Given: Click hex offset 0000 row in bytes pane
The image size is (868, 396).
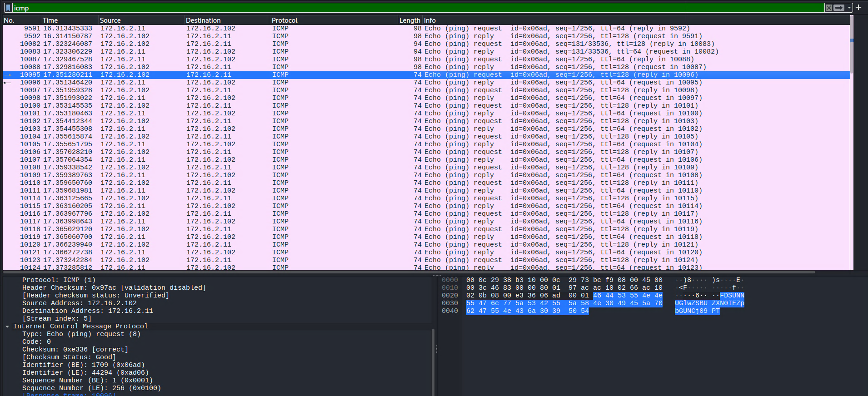Looking at the screenshot, I should point(450,280).
